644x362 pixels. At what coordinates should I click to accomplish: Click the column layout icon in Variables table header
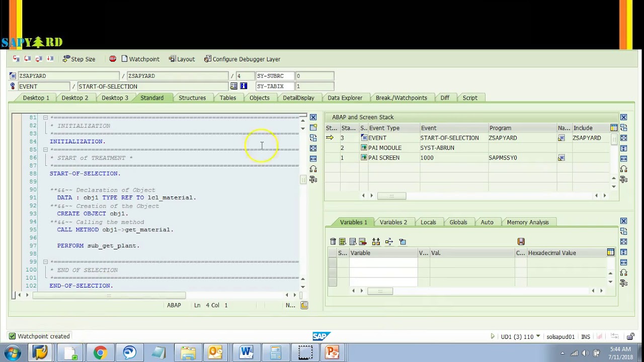tap(610, 252)
